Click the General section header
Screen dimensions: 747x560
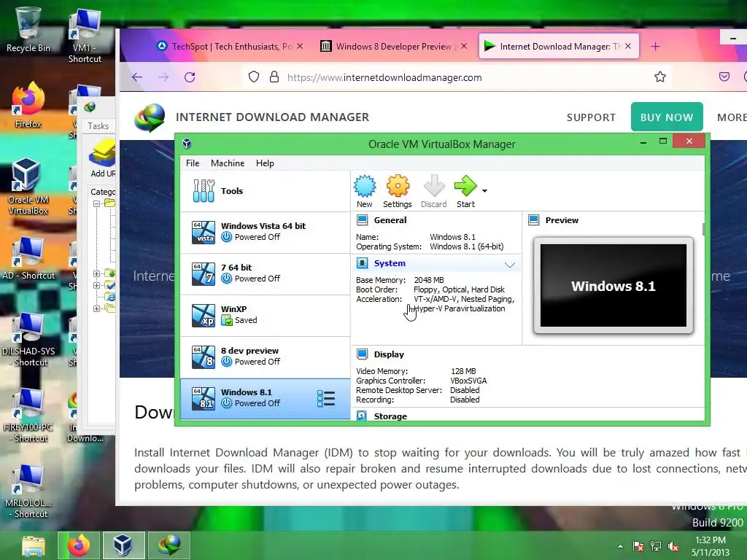click(390, 220)
